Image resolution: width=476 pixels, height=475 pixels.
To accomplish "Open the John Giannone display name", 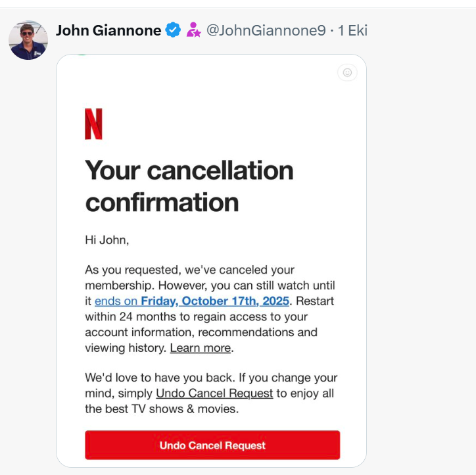I will tap(108, 30).
